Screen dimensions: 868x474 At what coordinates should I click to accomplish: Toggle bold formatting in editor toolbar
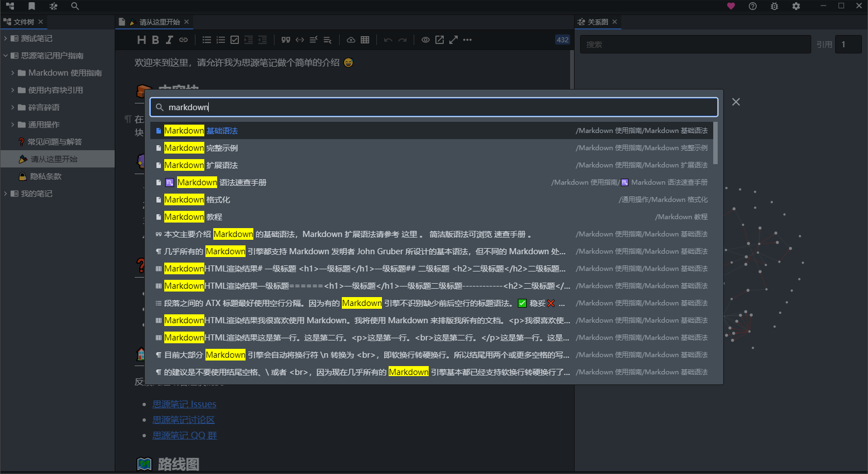click(155, 39)
